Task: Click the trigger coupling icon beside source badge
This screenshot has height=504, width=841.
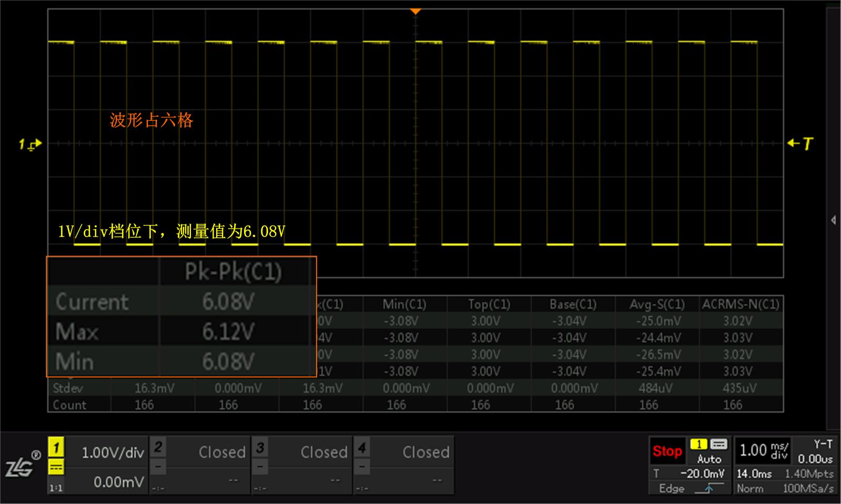Action: click(x=718, y=445)
